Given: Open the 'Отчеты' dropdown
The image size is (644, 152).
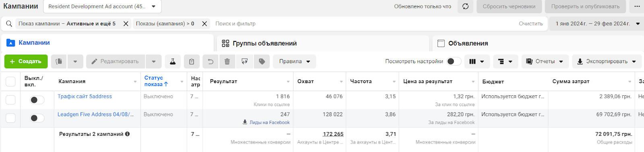Looking at the screenshot, I should point(545,62).
